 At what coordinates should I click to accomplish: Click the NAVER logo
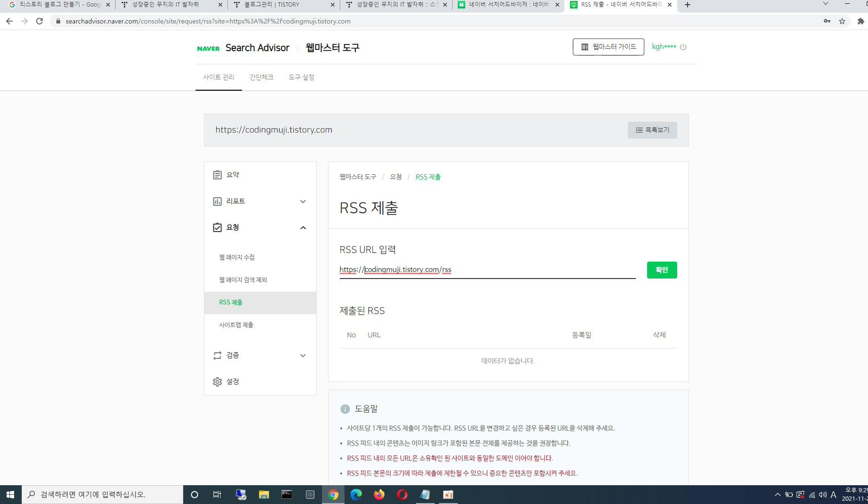click(208, 48)
